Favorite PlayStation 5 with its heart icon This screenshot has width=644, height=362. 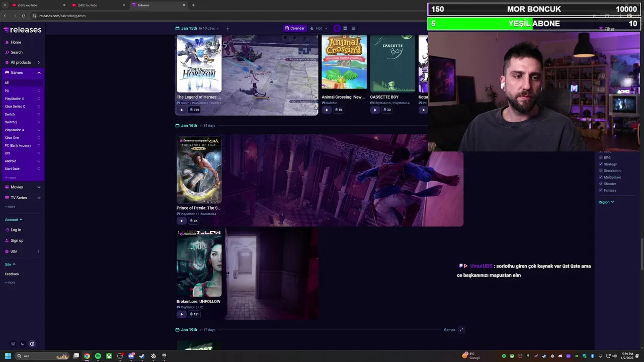[39, 99]
